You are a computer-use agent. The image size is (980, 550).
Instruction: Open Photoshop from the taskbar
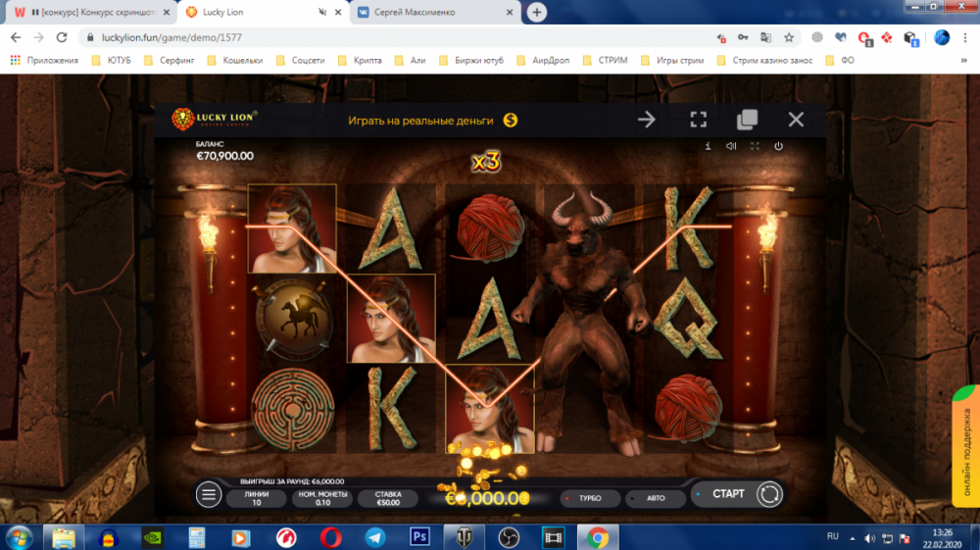click(x=420, y=536)
